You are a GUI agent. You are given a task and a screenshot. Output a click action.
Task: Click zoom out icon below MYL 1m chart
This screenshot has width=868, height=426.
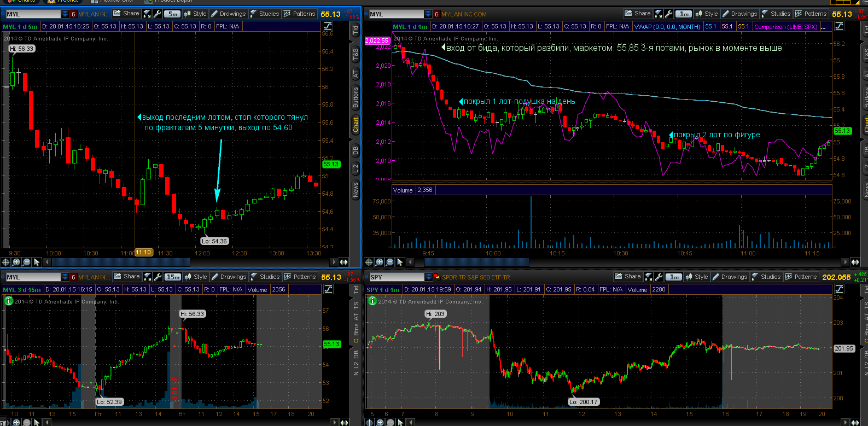(389, 262)
